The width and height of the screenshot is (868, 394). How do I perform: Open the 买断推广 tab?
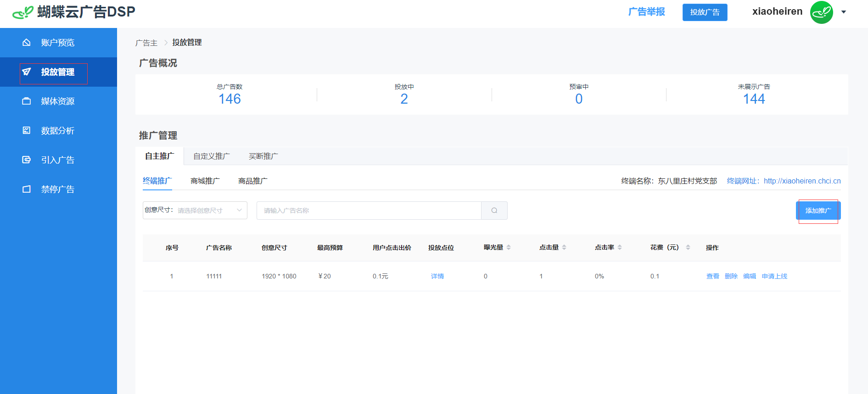click(x=263, y=156)
